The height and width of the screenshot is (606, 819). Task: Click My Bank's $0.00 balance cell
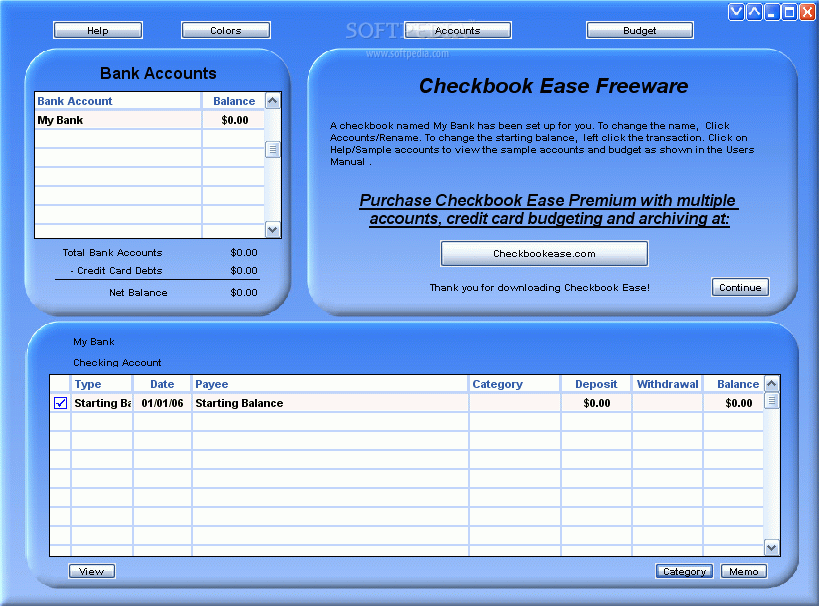pos(234,120)
